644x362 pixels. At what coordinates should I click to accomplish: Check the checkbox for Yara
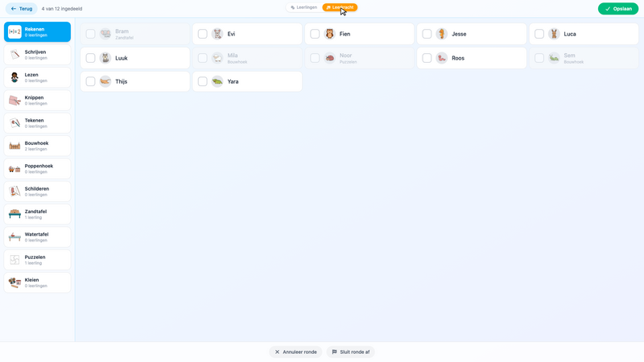click(203, 81)
